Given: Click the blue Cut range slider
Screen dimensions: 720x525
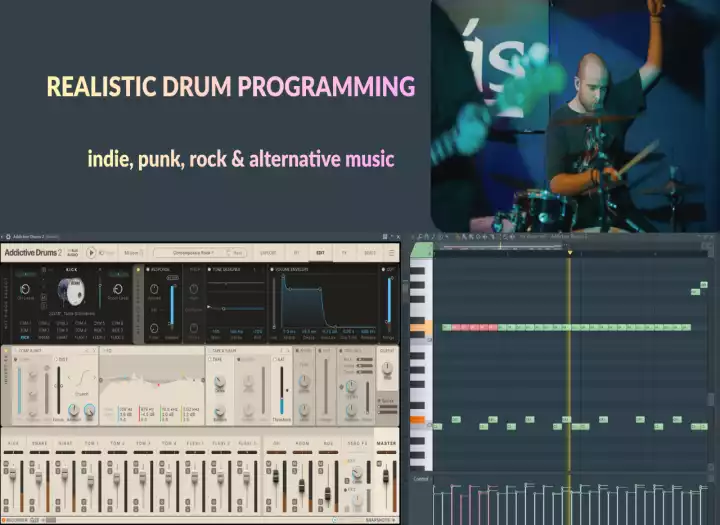Looking at the screenshot, I should pos(389,301).
